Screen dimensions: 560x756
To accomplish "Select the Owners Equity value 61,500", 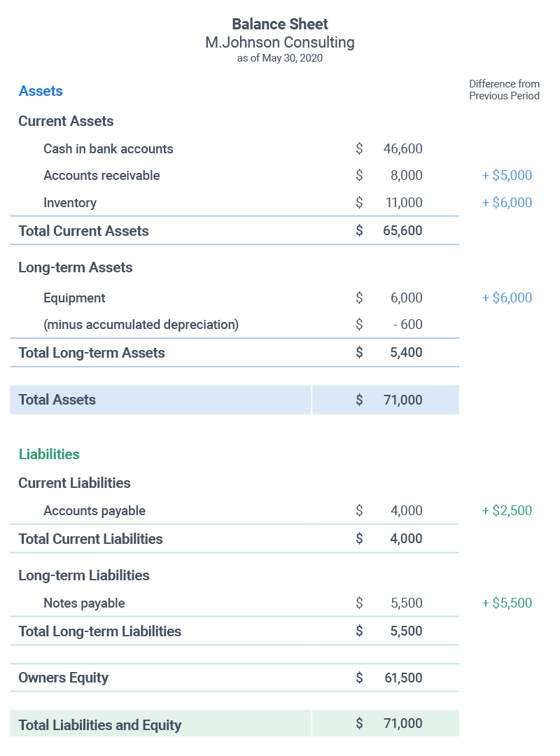I will pyautogui.click(x=403, y=678).
